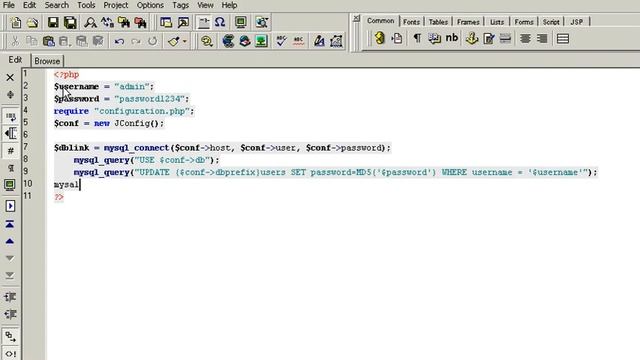Insert an anchor using the anchor icon
Screen dimensions: 640x360
(472, 39)
